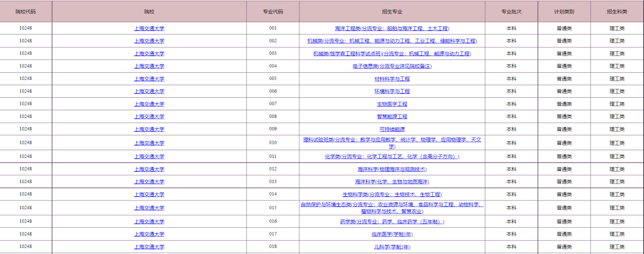Click 上海交通大学 link in row 005
644x254 pixels.
point(149,79)
